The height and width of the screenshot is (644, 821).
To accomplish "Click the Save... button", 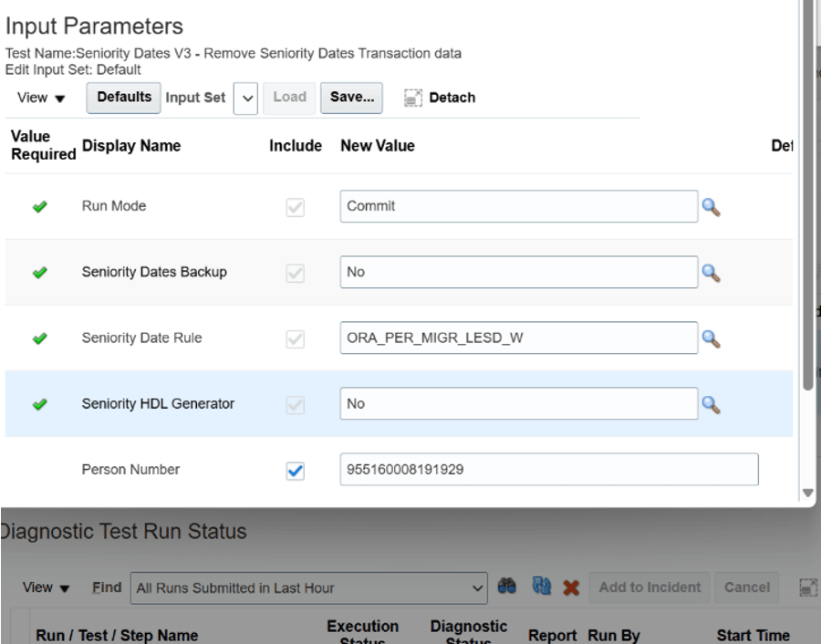I will coord(352,98).
